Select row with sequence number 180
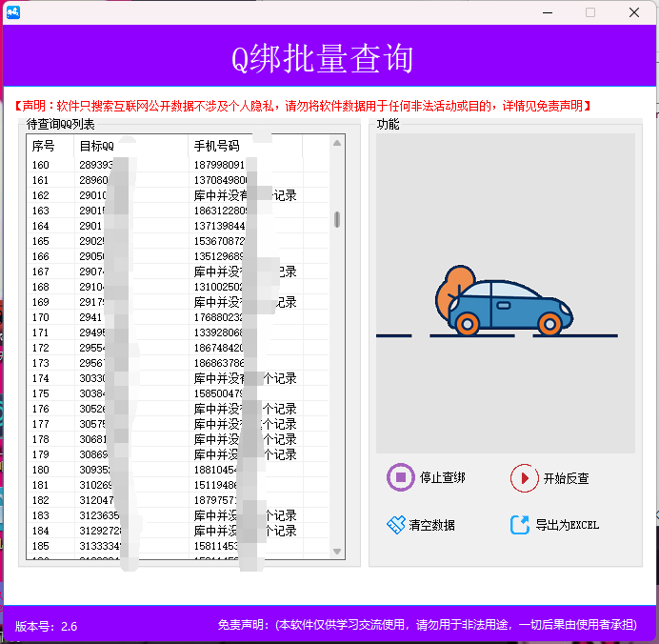This screenshot has height=644, width=659. (178, 470)
